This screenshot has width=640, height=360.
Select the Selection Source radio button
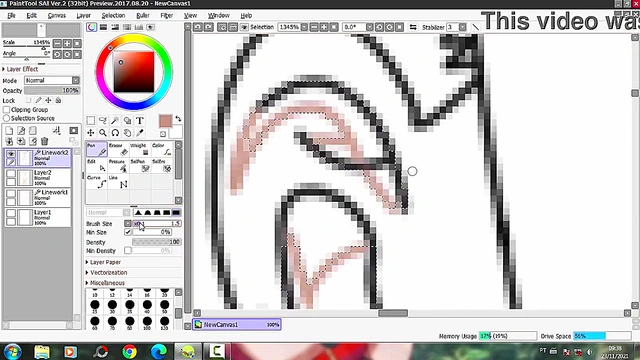(x=7, y=118)
